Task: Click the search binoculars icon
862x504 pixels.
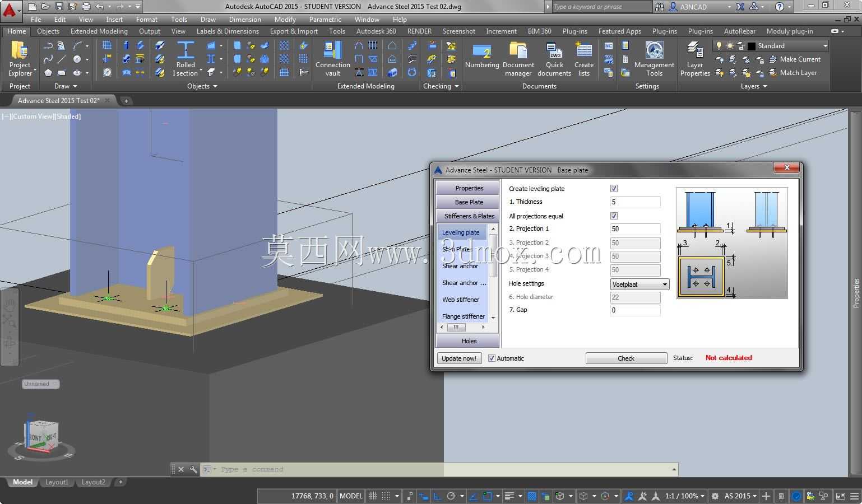Action: [659, 7]
